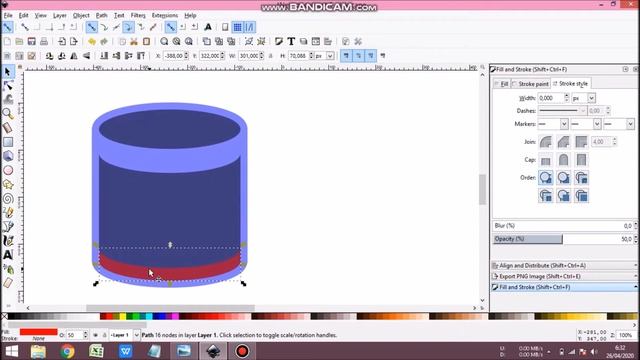
Task: Click the Paste clipboard icon
Action: (146, 41)
